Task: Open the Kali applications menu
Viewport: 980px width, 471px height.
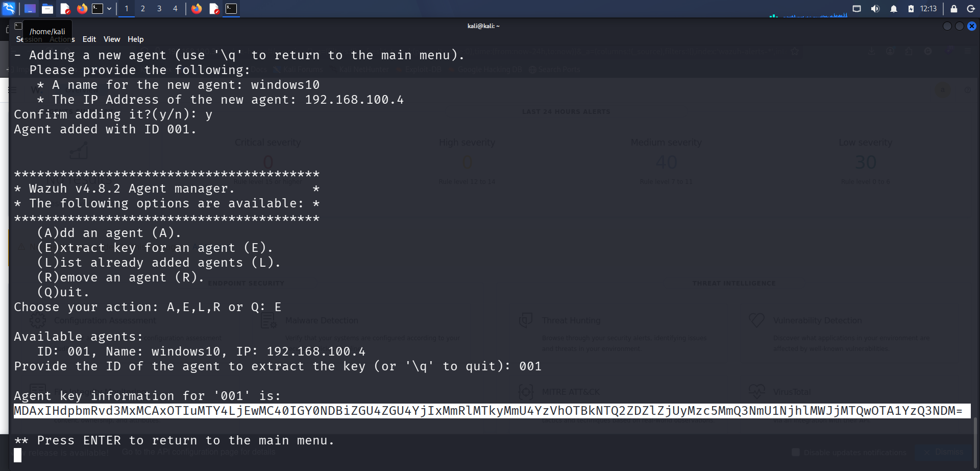Action: (9, 9)
